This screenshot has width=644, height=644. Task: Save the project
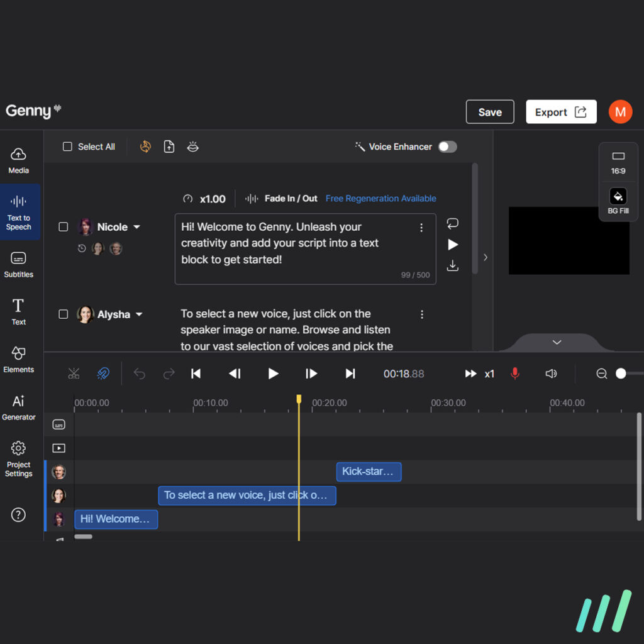point(489,112)
